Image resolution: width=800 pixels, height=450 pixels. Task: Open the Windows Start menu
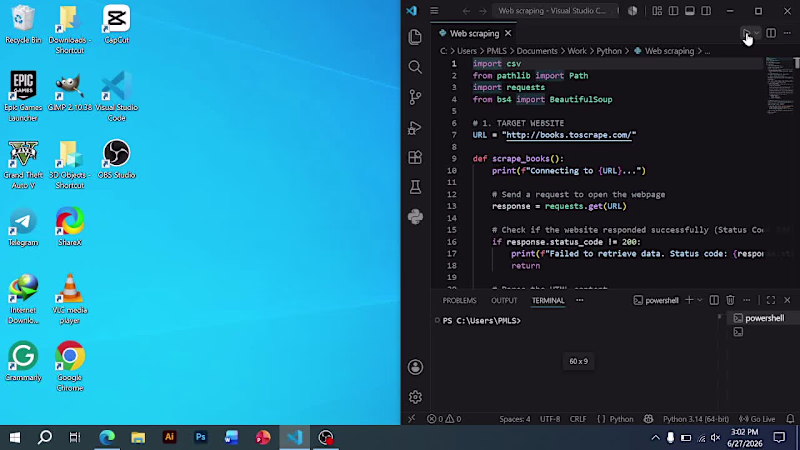click(15, 437)
